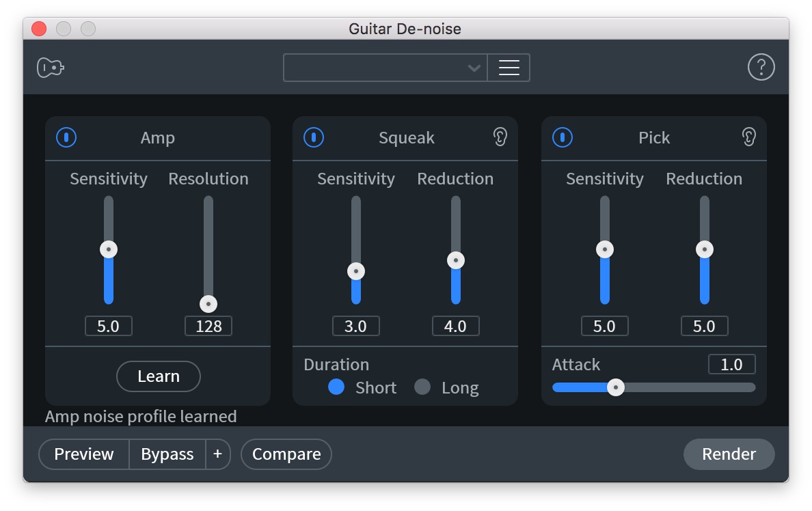Edit the Amp Sensitivity value 5.0

pyautogui.click(x=109, y=326)
